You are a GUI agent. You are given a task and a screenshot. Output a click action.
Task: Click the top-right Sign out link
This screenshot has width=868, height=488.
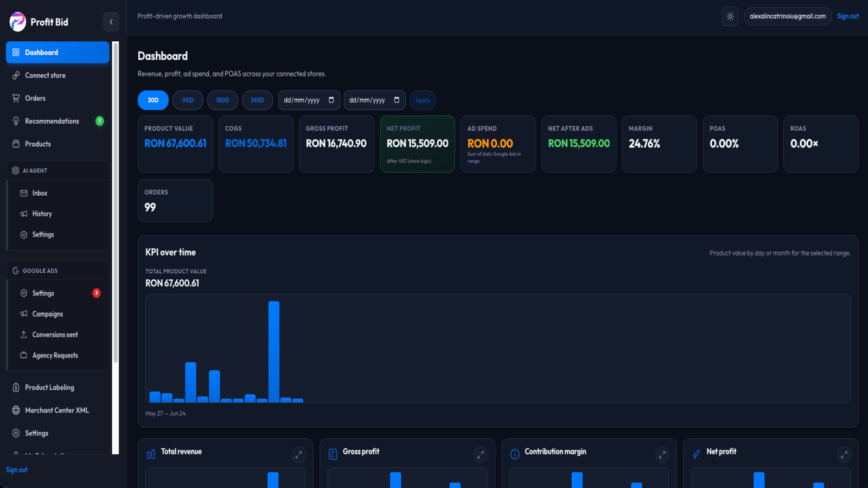pos(847,16)
